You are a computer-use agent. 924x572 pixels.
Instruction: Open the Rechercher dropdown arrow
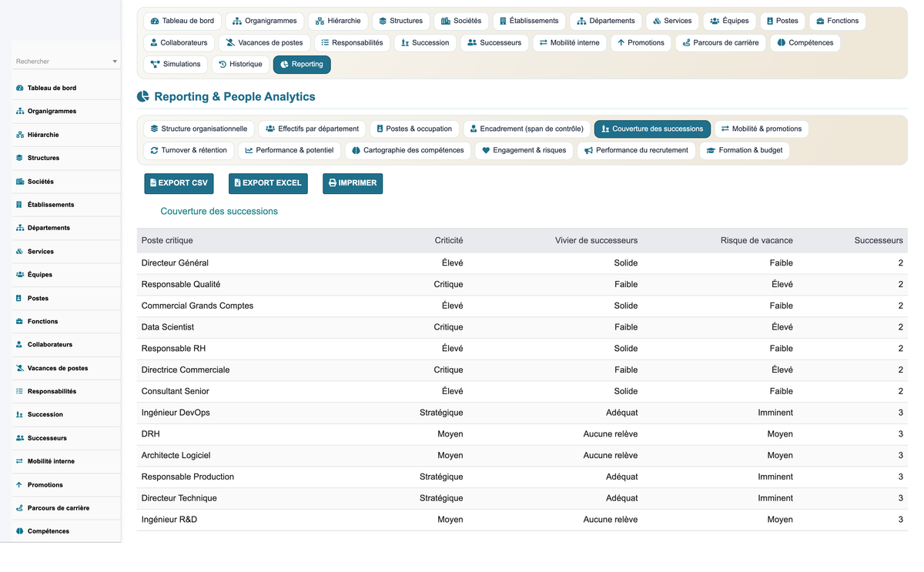(x=115, y=62)
